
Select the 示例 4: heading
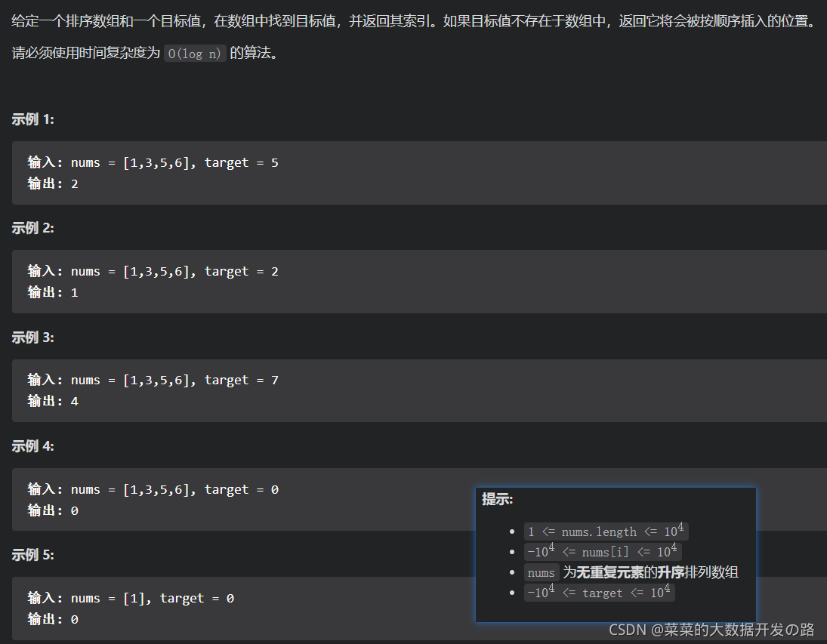(32, 446)
